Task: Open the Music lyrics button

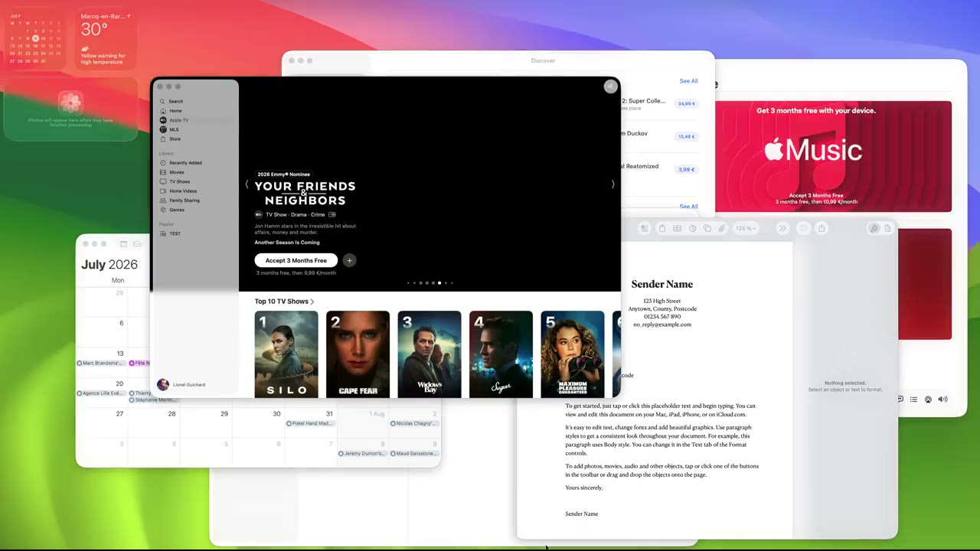Action: pyautogui.click(x=900, y=399)
